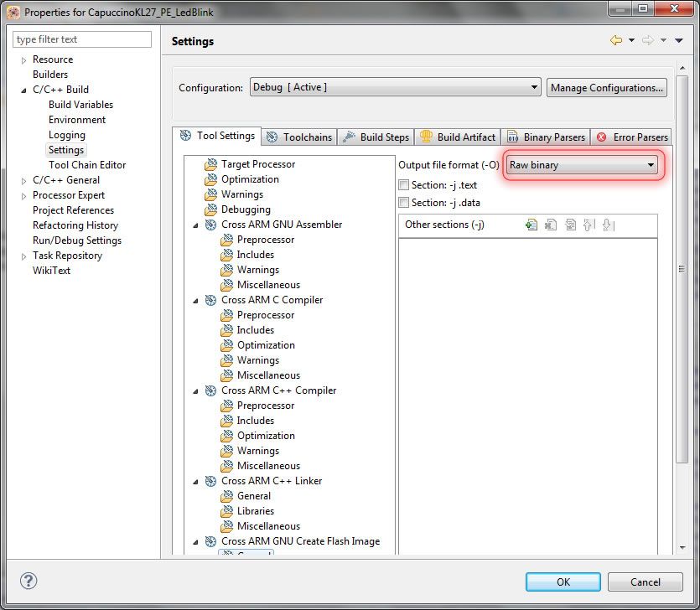Select Build Variables in the tree
The image size is (700, 610).
click(80, 105)
